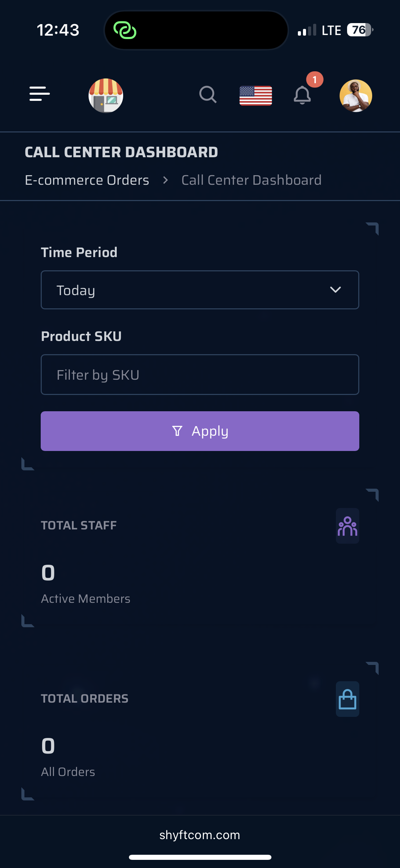400x868 pixels.
Task: Focus the Filter by SKU field
Action: coord(200,375)
